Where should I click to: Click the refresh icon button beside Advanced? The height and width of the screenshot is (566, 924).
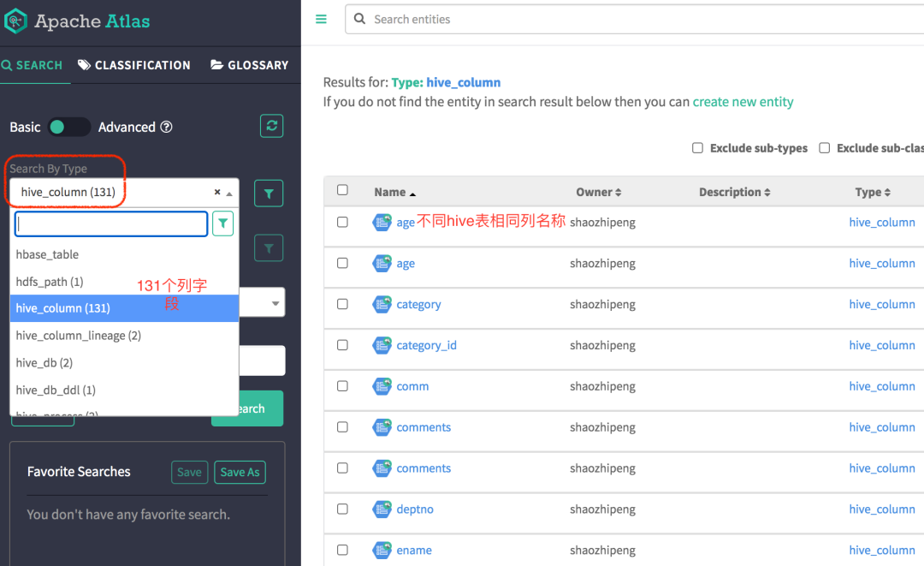click(x=272, y=126)
